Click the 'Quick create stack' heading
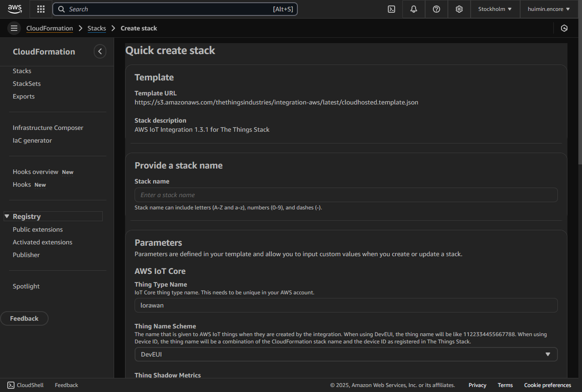 (x=170, y=50)
